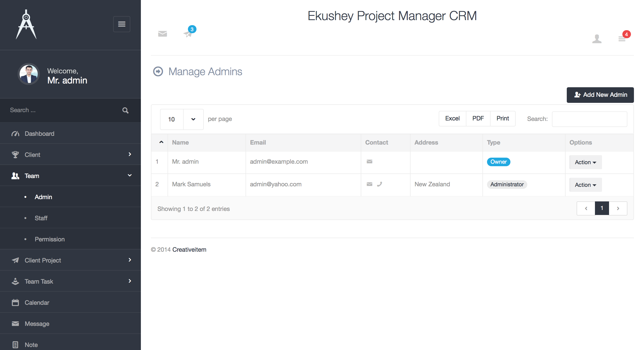Image resolution: width=644 pixels, height=350 pixels.
Task: Click the email icon in Mr. admin's contact column
Action: [x=369, y=162]
